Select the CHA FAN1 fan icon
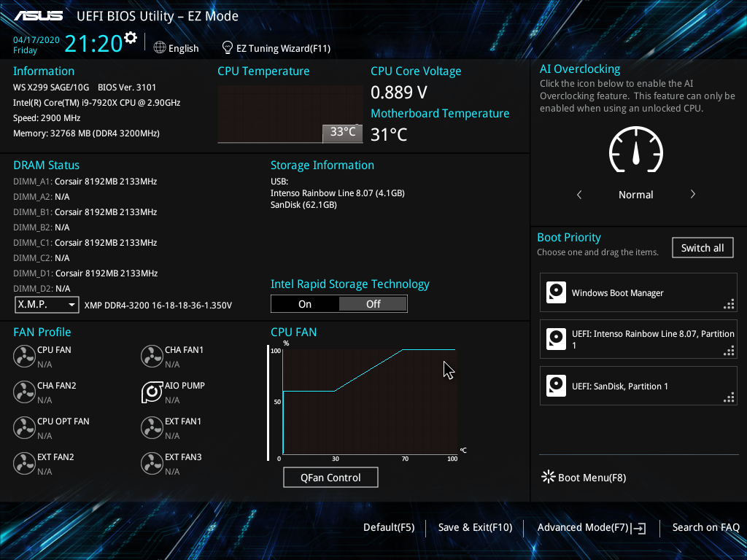Image resolution: width=747 pixels, height=560 pixels. click(x=152, y=356)
